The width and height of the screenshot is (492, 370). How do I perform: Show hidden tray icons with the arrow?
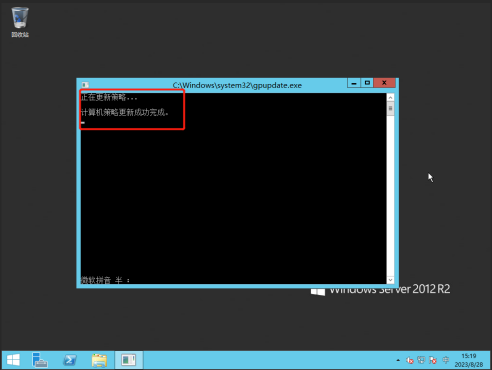click(398, 360)
